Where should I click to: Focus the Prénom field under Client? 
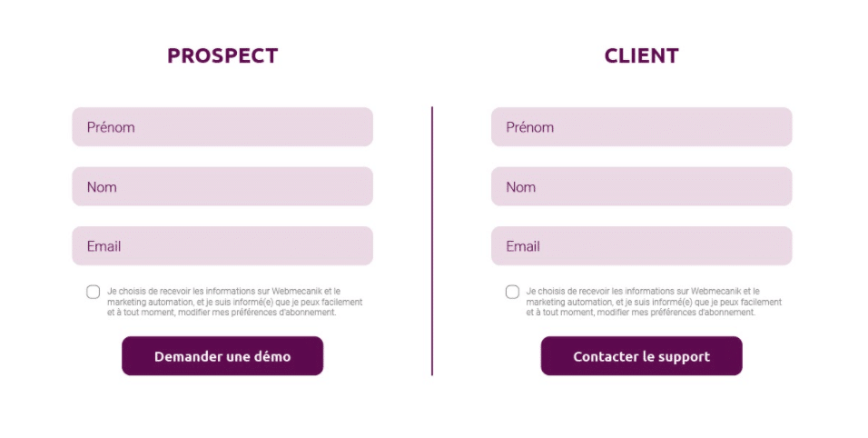(x=641, y=127)
